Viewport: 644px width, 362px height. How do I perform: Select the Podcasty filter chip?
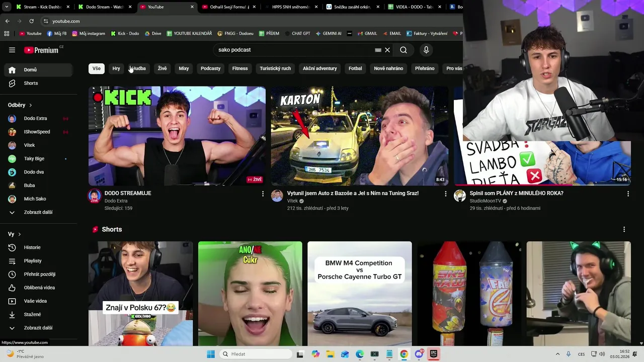(210, 68)
